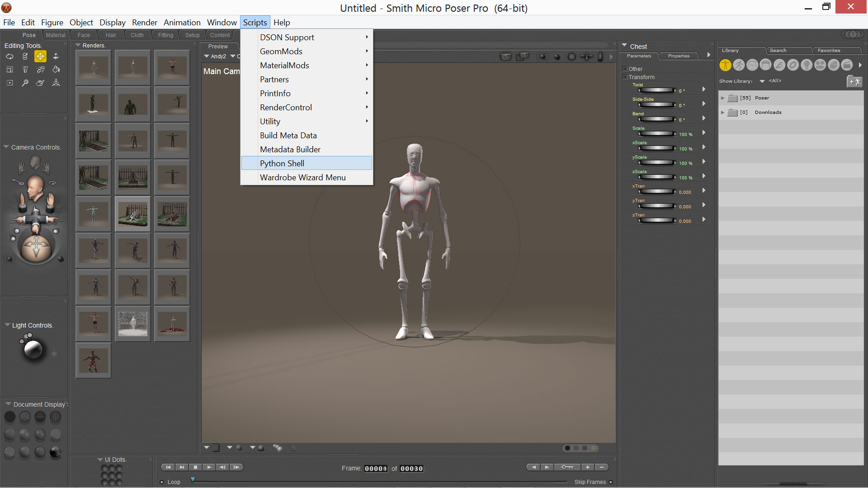Toggle the Loop animation option
Viewport: 868px width, 488px height.
pos(162,482)
